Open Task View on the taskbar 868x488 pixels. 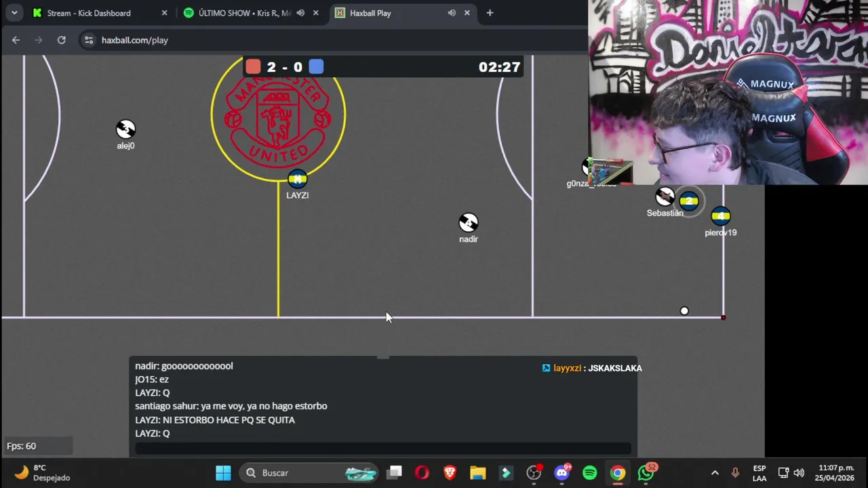[395, 472]
